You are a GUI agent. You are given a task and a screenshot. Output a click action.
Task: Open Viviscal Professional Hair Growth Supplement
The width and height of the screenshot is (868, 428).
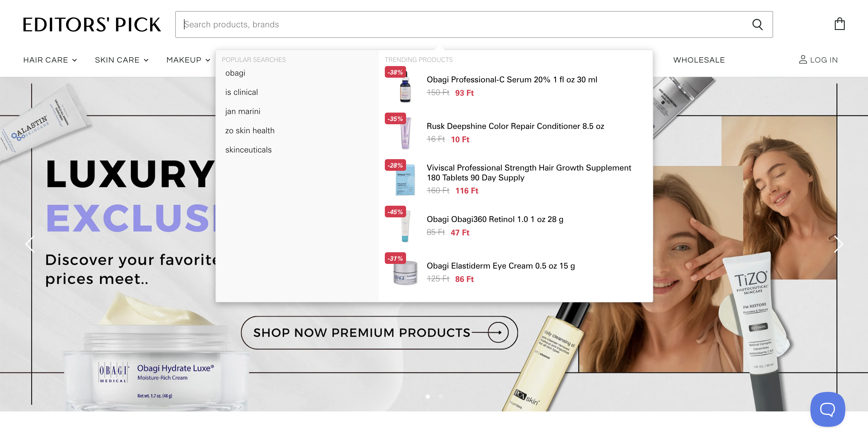point(529,173)
